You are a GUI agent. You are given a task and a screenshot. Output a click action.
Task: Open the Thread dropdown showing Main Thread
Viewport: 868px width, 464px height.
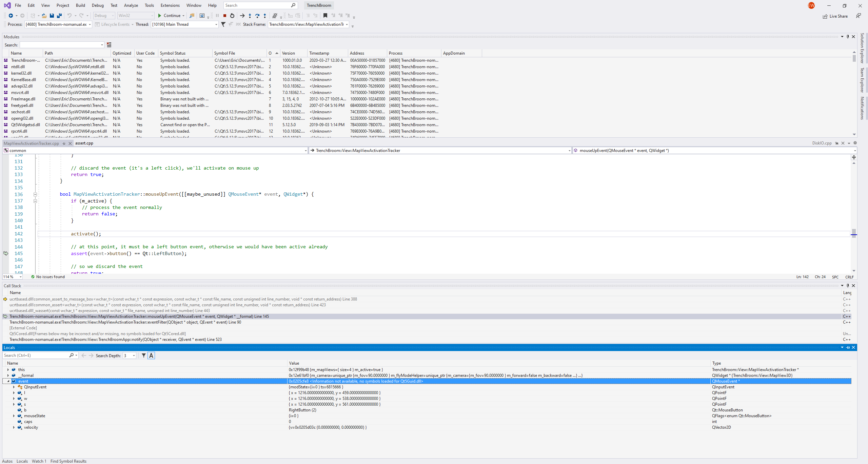185,24
